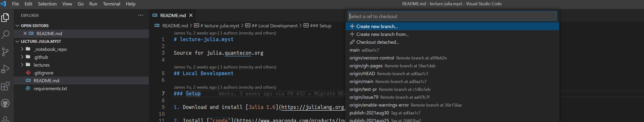Click the ref checkout input field

tap(452, 16)
